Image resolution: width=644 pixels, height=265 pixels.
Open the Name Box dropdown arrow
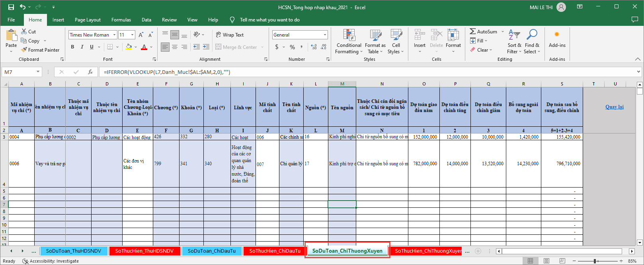[x=38, y=72]
